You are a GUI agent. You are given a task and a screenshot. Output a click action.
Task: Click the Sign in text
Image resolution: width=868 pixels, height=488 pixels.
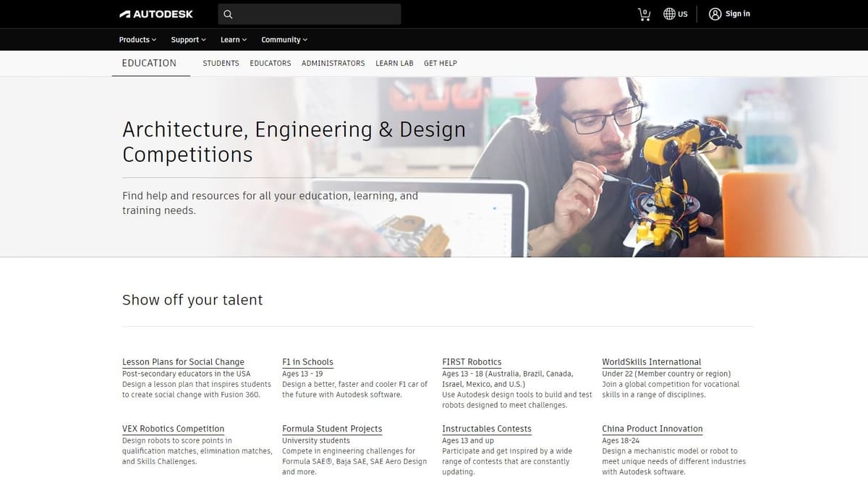pyautogui.click(x=738, y=14)
